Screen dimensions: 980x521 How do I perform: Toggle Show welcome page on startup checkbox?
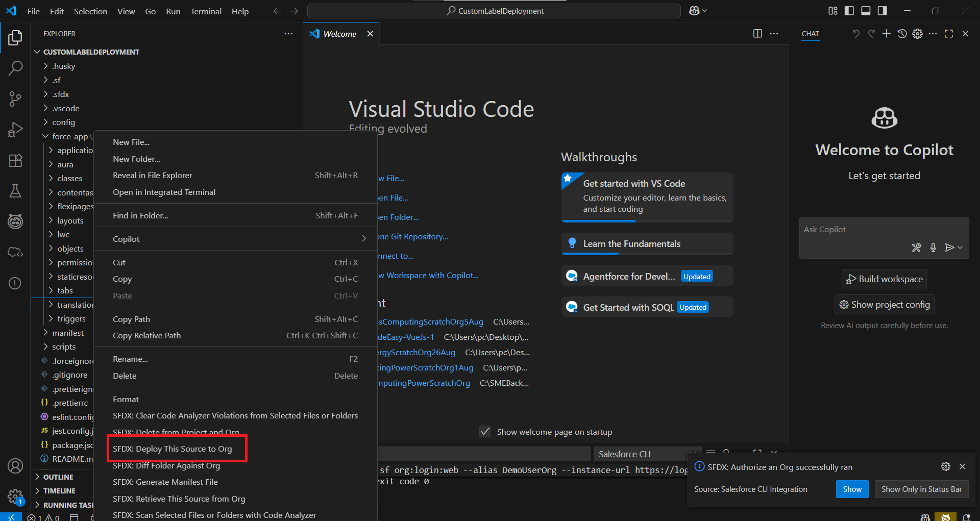point(485,432)
